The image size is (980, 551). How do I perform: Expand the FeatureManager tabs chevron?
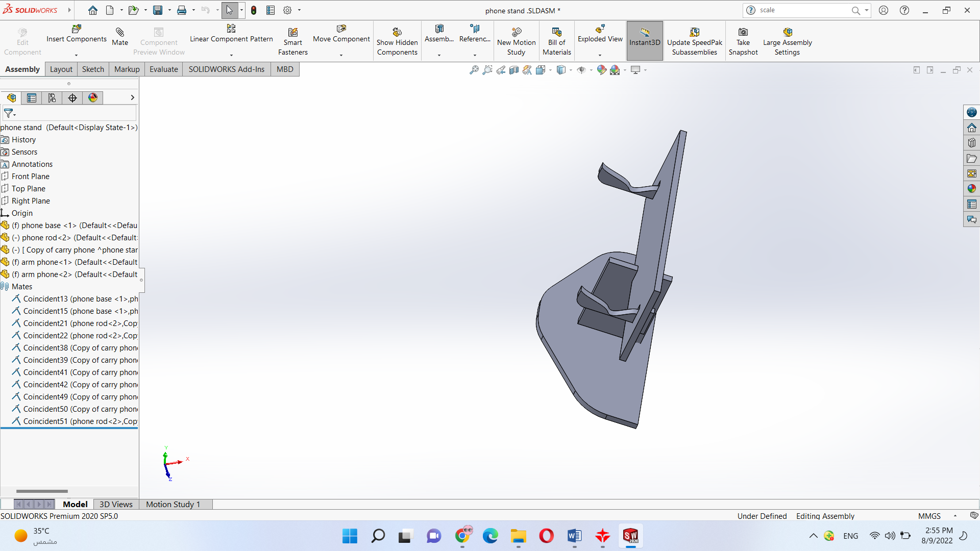coord(132,97)
